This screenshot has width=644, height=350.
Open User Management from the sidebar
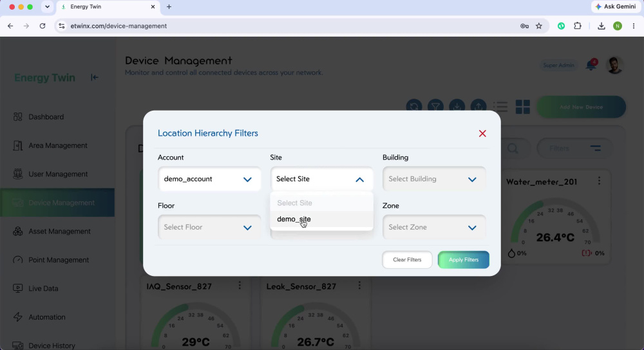(x=57, y=174)
